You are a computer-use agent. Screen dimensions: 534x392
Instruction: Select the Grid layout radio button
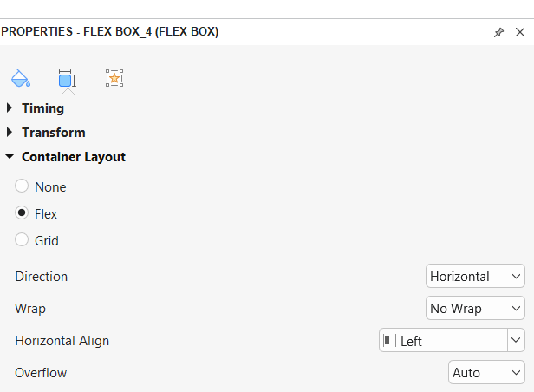click(x=22, y=240)
